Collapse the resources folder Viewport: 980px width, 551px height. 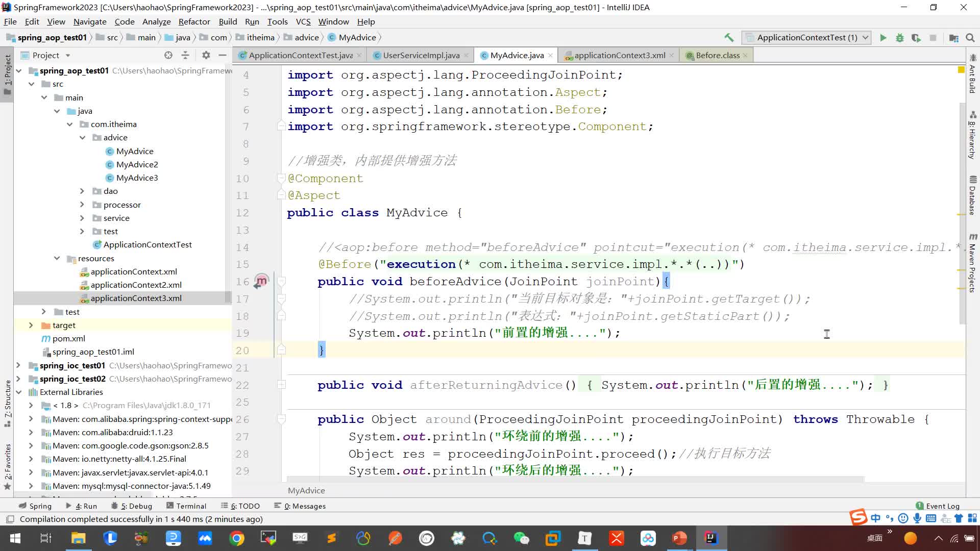[57, 259]
